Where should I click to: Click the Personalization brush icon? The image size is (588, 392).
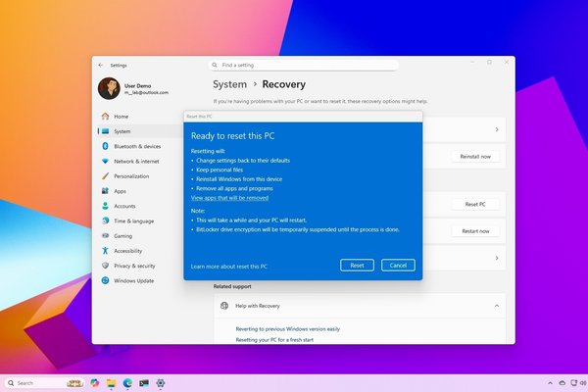[106, 176]
